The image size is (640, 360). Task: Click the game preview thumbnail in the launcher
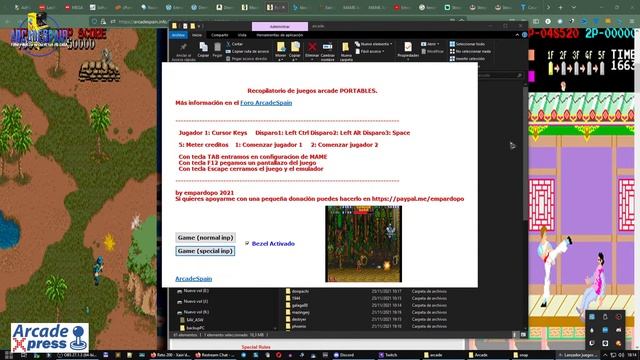[x=363, y=244]
